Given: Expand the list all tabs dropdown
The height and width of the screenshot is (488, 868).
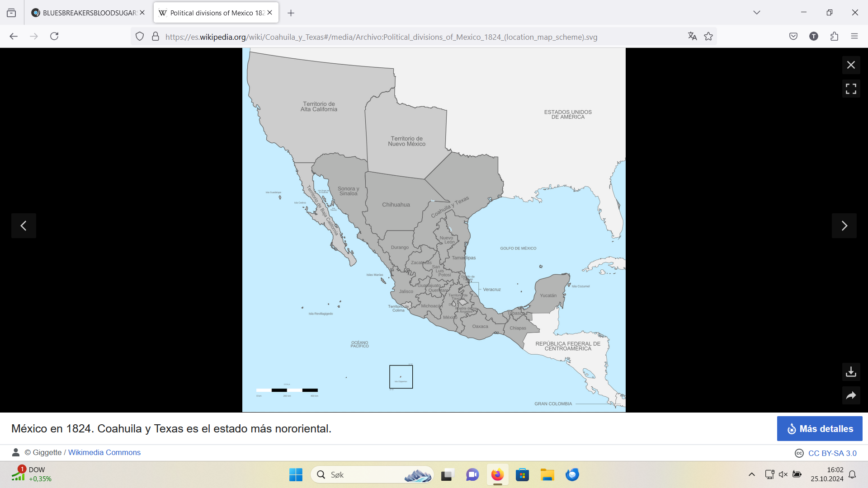Looking at the screenshot, I should pyautogui.click(x=756, y=13).
